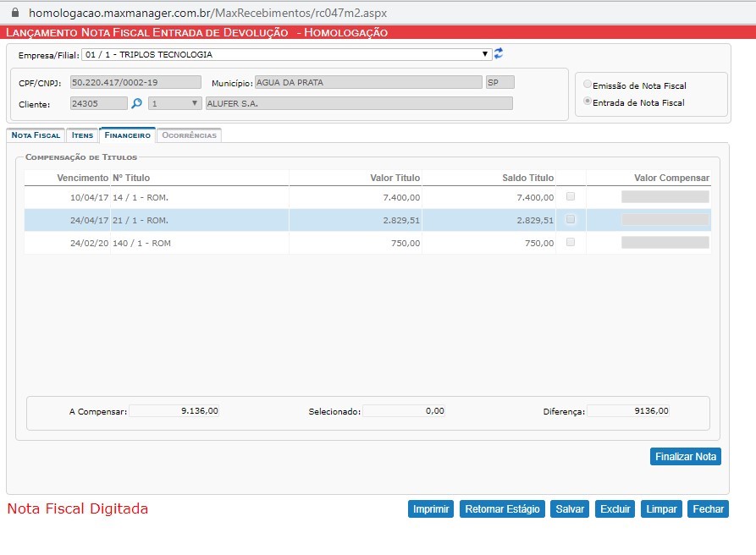This screenshot has height=555, width=756.
Task: Click the magnifier search icon next to Cliente
Action: coord(137,103)
